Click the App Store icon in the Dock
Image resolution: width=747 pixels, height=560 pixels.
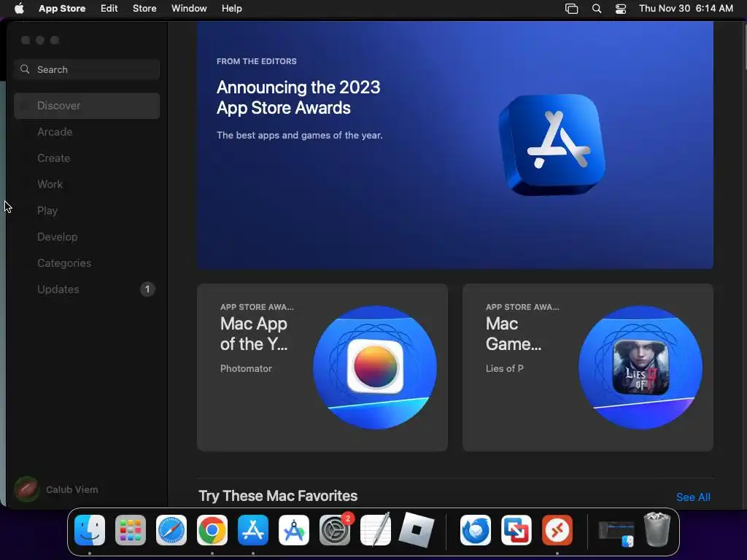click(253, 530)
